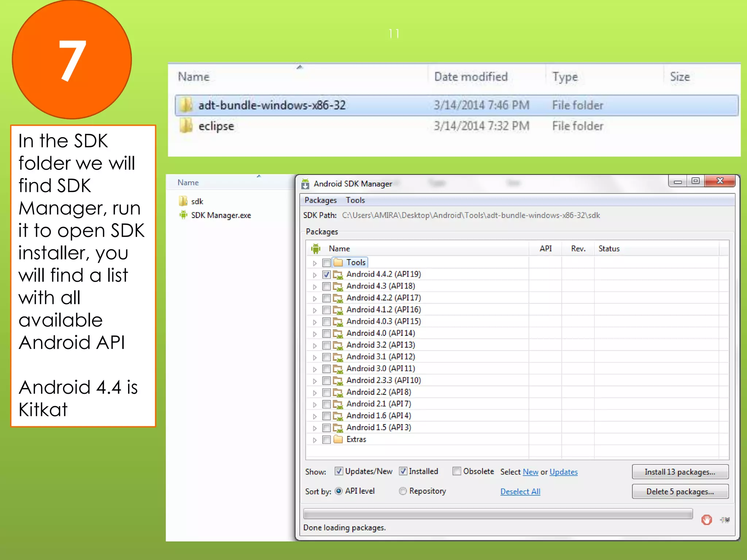Screen dimensions: 747x560
Task: Click the Android SDK Manager title bar icon
Action: 305,184
